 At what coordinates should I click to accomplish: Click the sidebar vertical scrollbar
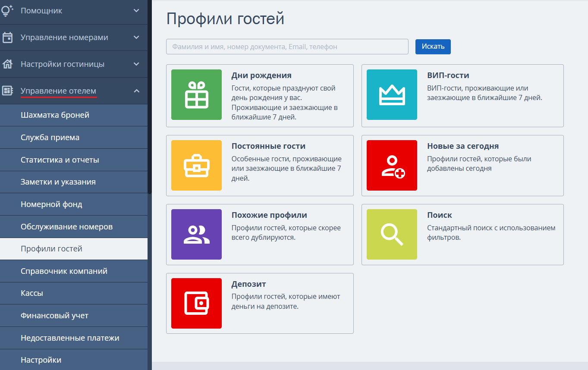[x=150, y=97]
